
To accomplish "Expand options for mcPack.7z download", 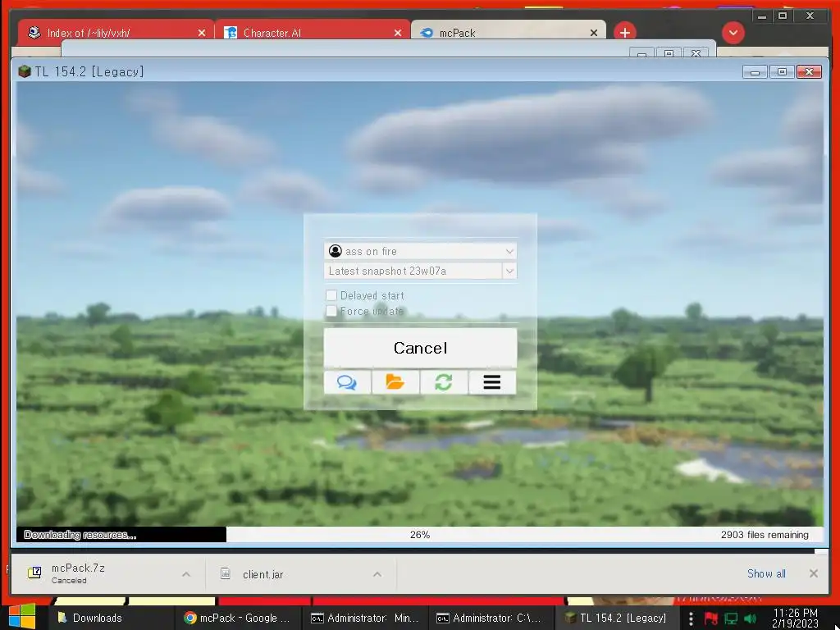I will point(186,574).
